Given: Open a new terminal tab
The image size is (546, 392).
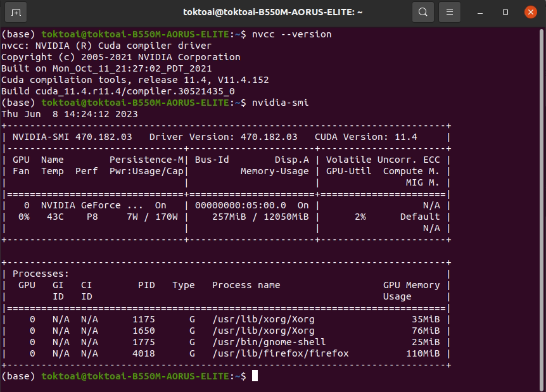Looking at the screenshot, I should click(x=16, y=12).
